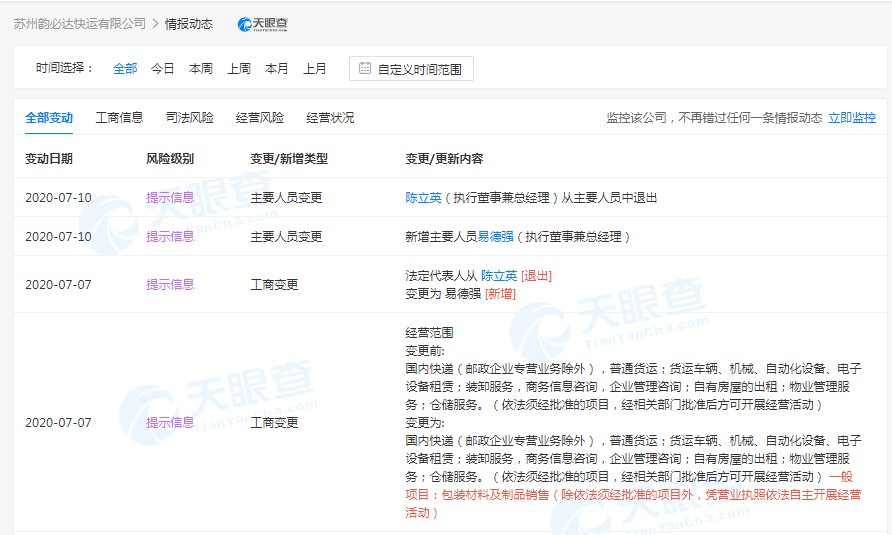Switch to the 经营状况 tab
Image resolution: width=892 pixels, height=535 pixels.
coord(330,118)
